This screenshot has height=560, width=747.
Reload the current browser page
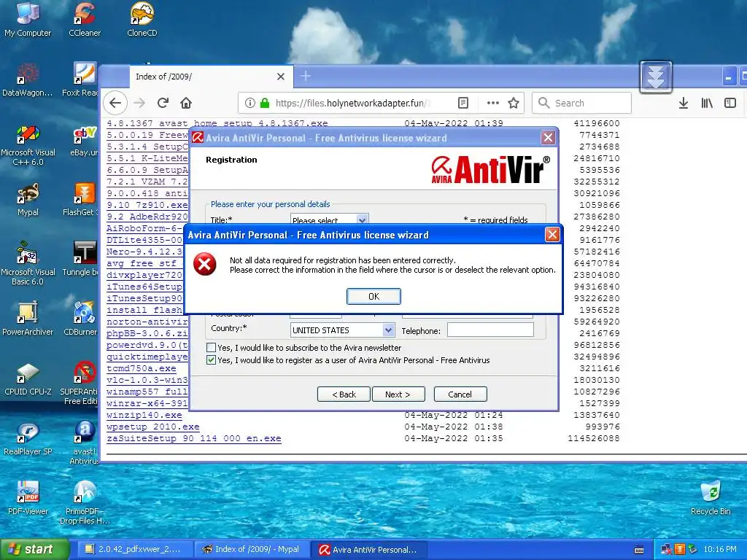163,103
